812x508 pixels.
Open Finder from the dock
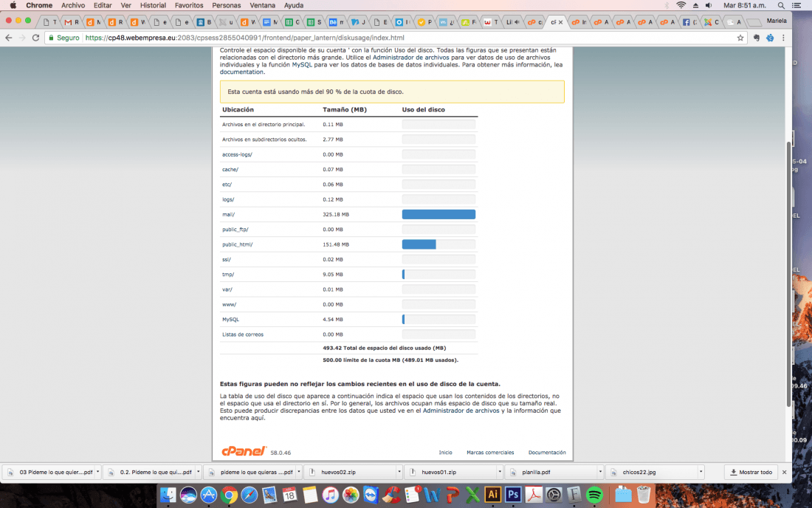point(168,495)
